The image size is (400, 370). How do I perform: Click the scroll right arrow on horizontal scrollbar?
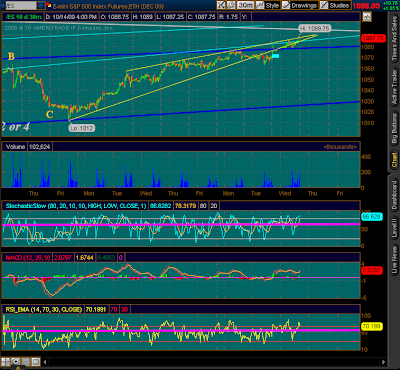pos(383,362)
